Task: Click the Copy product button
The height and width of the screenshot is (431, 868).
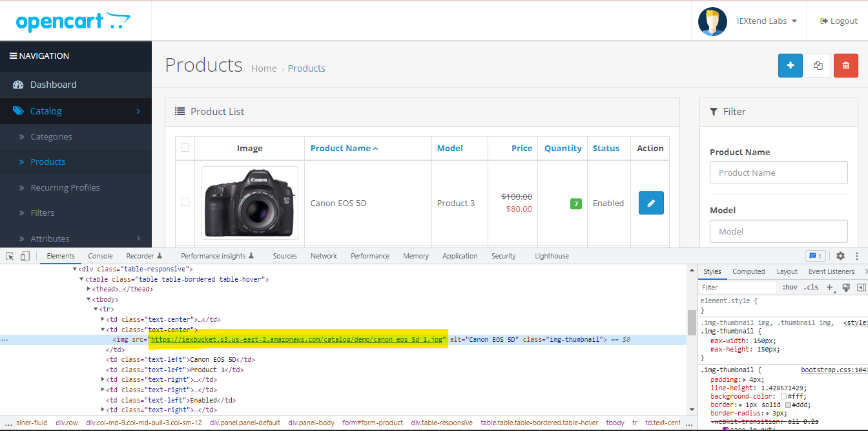Action: coord(818,66)
